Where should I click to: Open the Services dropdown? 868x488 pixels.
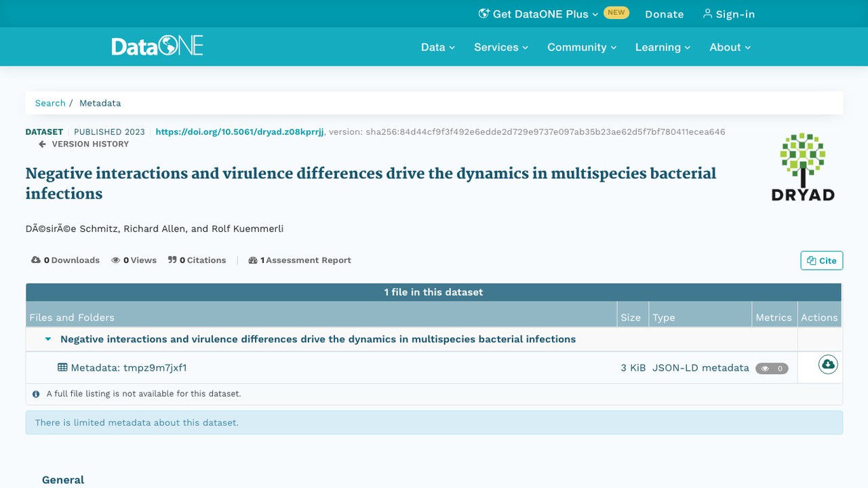coord(501,47)
